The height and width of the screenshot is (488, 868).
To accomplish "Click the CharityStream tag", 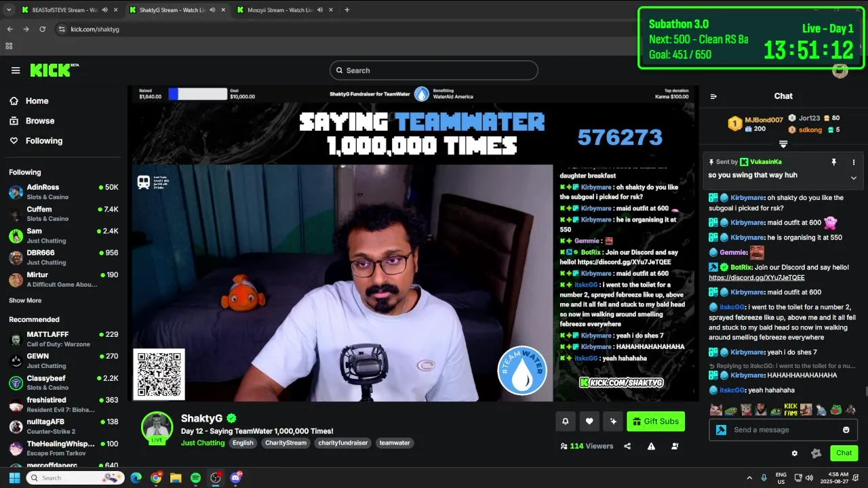I will click(x=285, y=443).
